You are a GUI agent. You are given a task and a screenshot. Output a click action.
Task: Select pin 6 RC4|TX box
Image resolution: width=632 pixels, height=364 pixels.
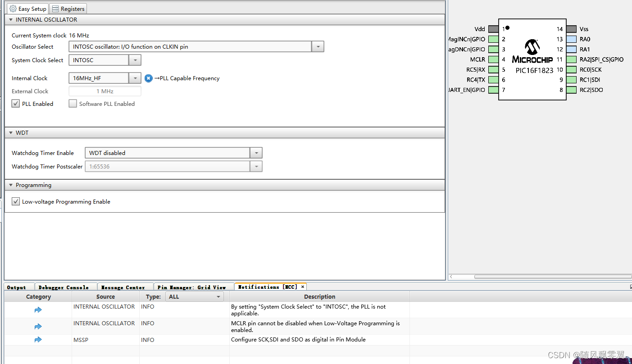(x=493, y=80)
